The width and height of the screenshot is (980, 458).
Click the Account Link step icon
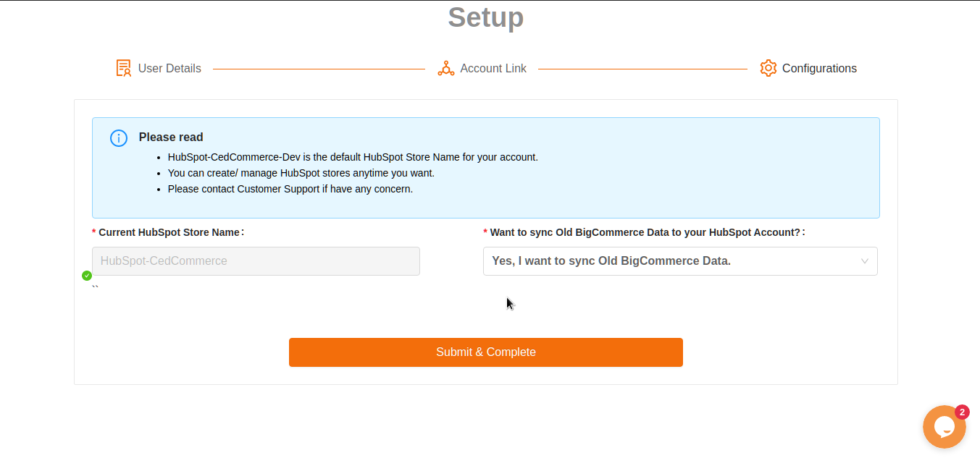tap(446, 68)
